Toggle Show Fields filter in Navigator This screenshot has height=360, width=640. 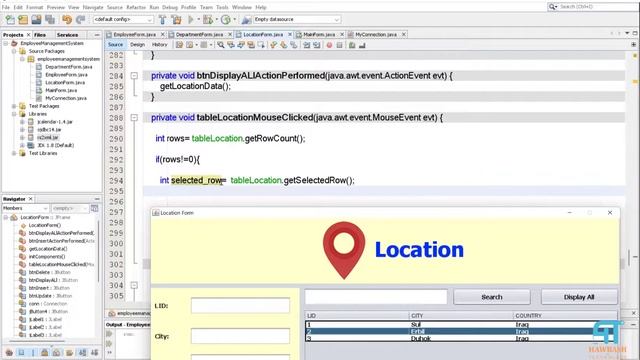tap(21, 353)
